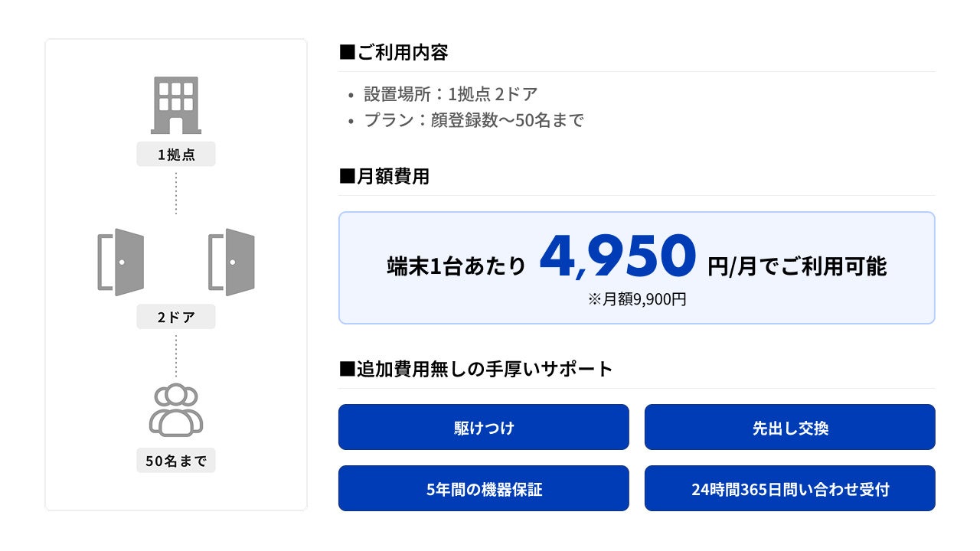
Task: Click the ■追加費用無しの手厚いサポート heading
Action: click(476, 369)
